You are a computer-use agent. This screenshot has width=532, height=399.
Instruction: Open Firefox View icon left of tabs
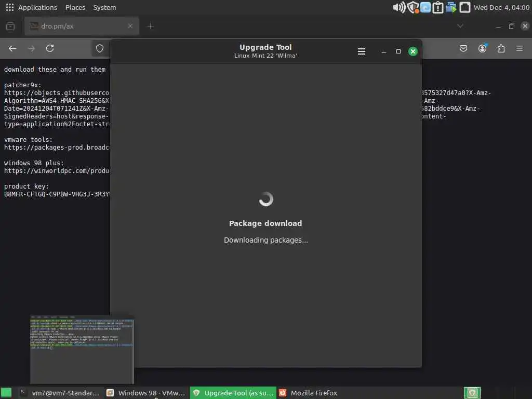pyautogui.click(x=10, y=26)
